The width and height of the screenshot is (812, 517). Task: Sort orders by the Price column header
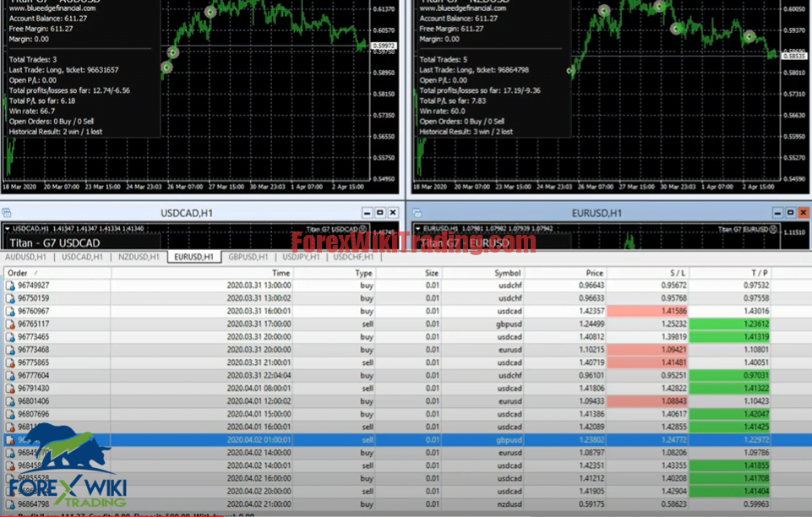[565, 273]
